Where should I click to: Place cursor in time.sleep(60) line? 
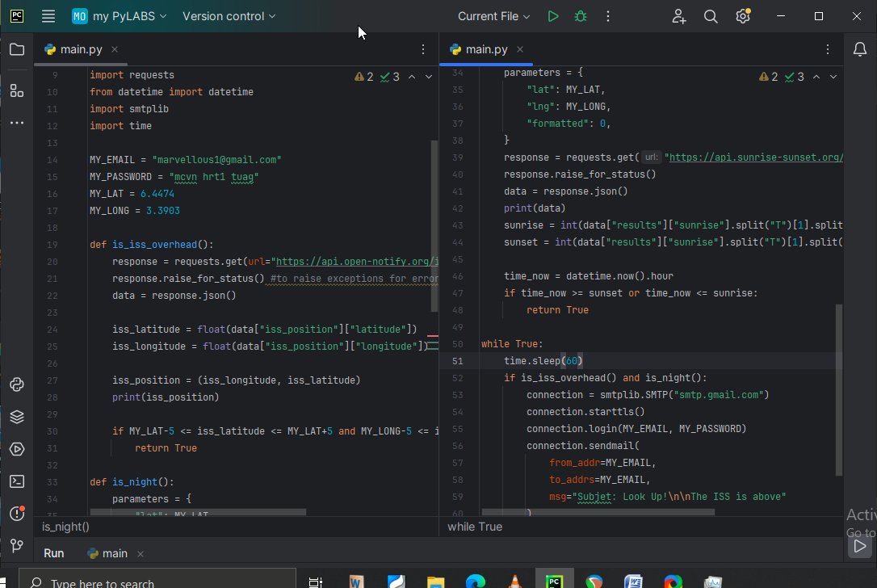coord(543,361)
